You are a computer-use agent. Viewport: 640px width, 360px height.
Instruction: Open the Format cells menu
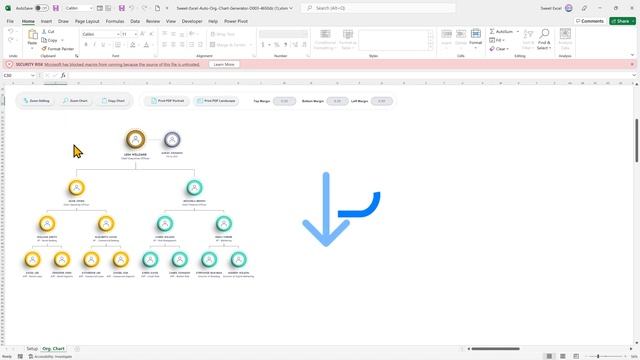pos(476,38)
